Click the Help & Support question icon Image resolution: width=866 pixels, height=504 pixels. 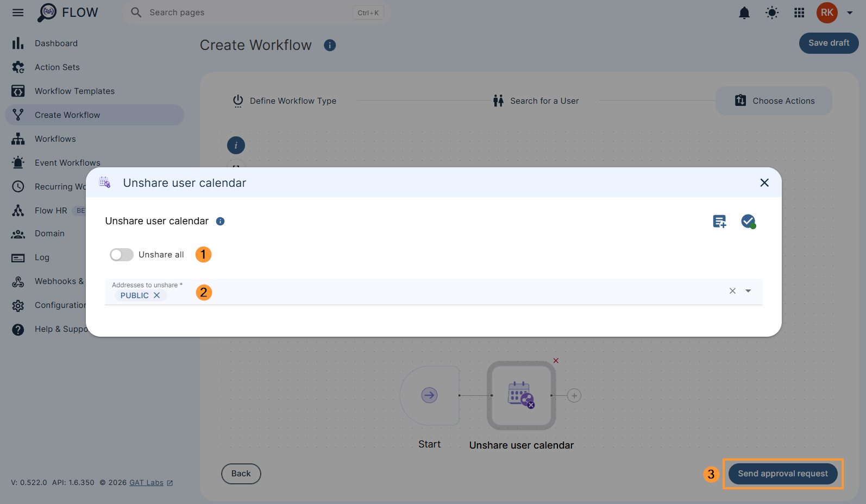coord(18,329)
